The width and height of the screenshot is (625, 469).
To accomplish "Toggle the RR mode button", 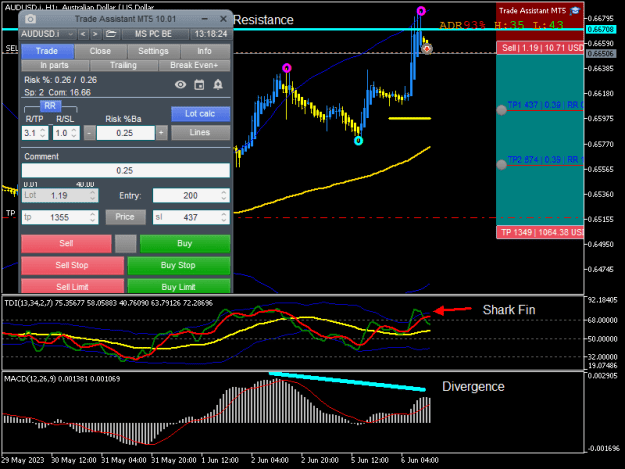I will [x=50, y=106].
